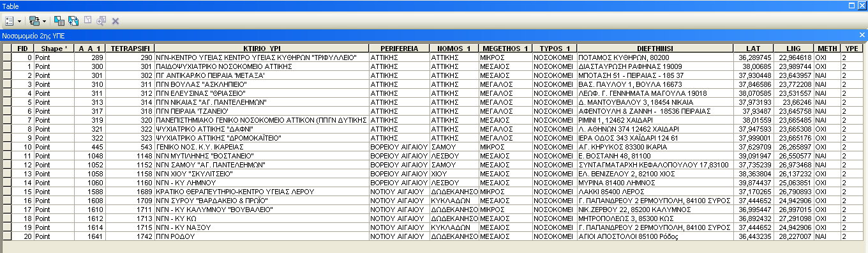The height and width of the screenshot is (253, 868).
Task: Click the Shape column header
Action: pos(53,49)
